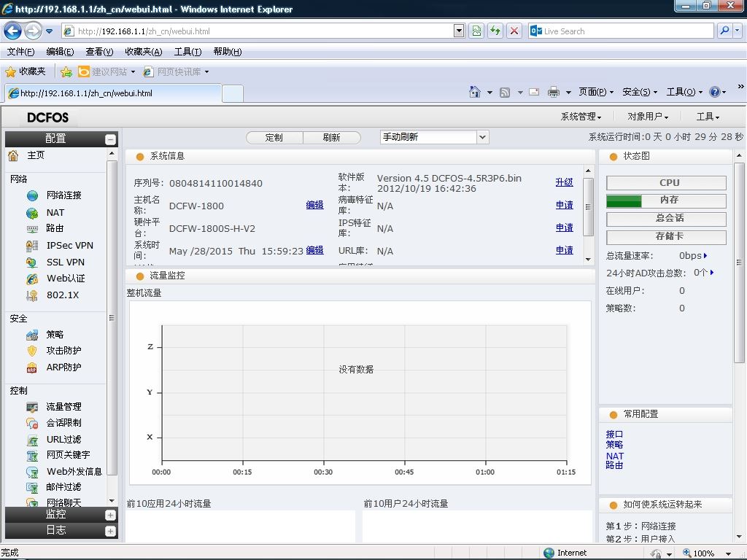Click the 会话限制 icon
This screenshot has height=560, width=747.
click(x=32, y=423)
